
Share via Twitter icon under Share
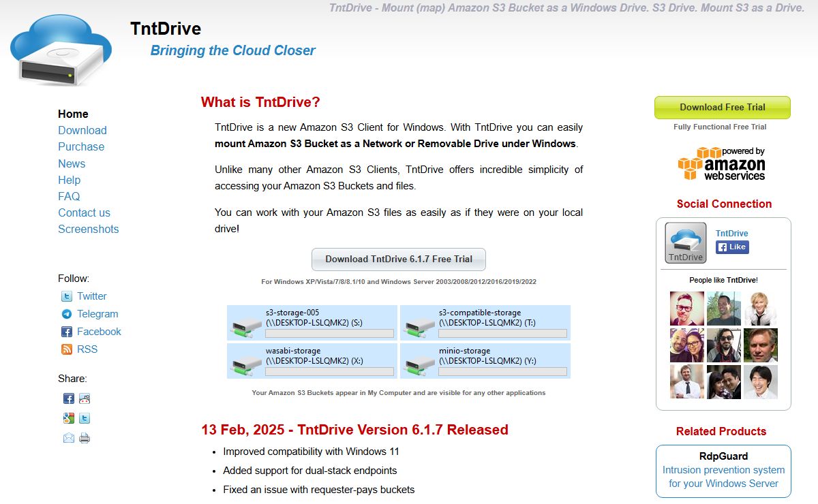click(85, 418)
